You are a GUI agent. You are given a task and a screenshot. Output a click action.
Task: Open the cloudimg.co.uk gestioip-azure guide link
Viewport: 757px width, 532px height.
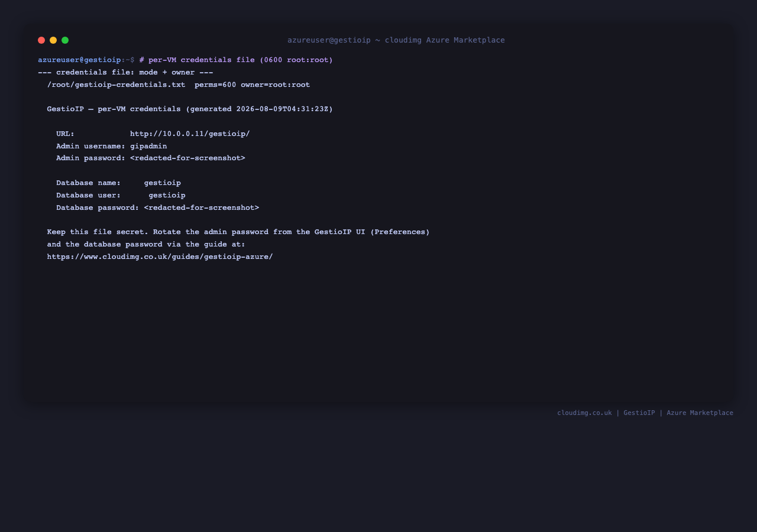(x=160, y=257)
